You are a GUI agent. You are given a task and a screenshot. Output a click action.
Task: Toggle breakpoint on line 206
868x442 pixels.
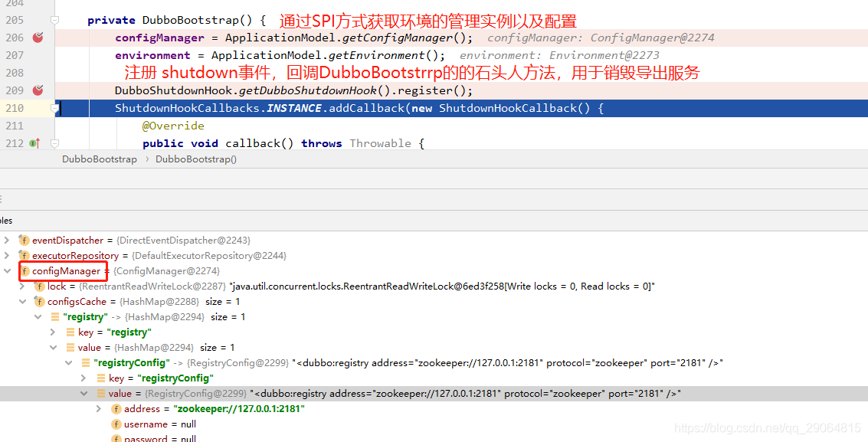38,38
